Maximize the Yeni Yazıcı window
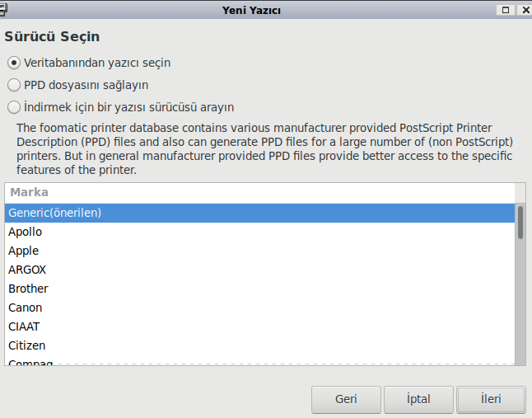 502,10
